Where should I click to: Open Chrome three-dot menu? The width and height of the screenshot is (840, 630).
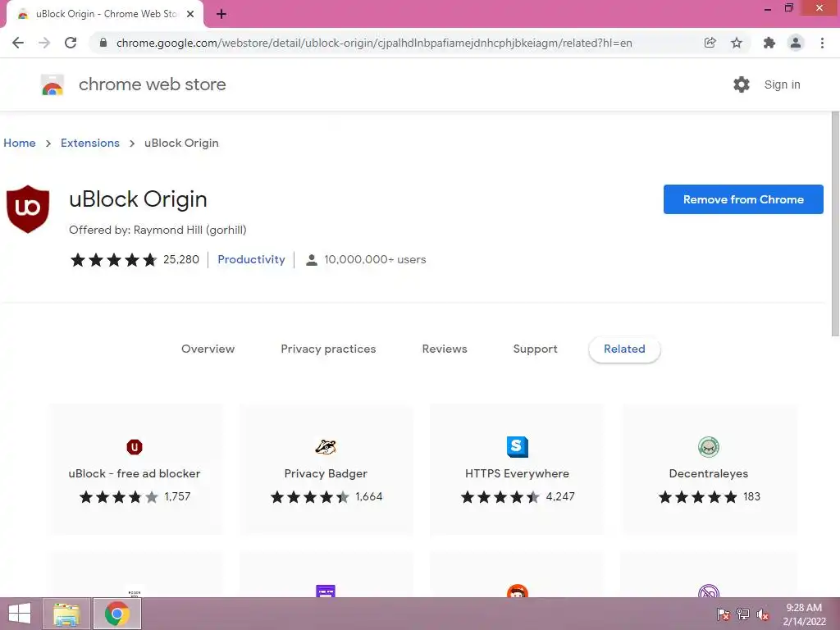822,43
